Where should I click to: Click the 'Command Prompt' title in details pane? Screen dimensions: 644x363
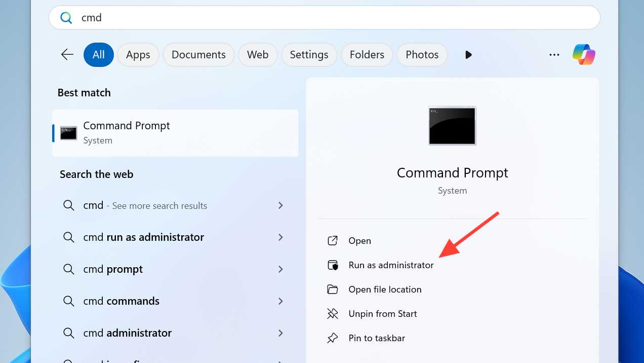pos(453,173)
